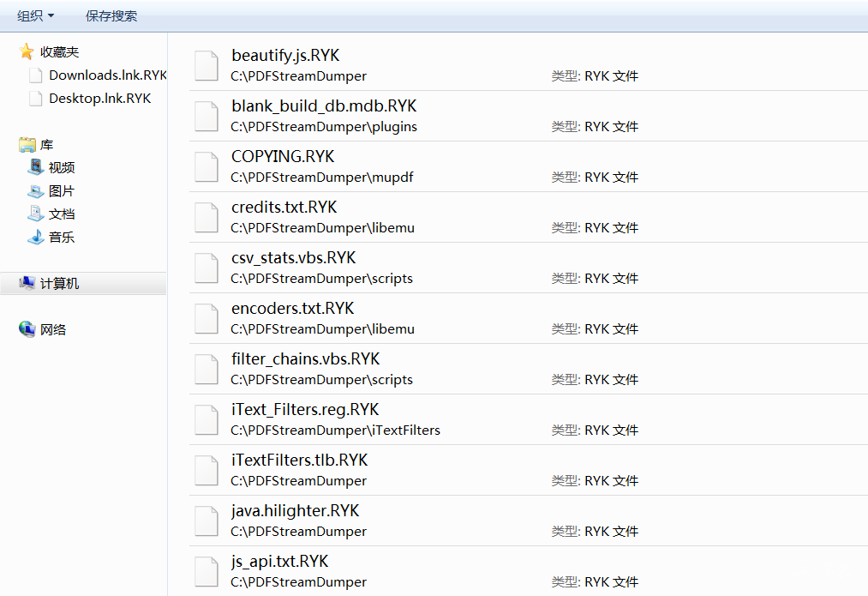
Task: Click the 图片 library icon
Action: pos(35,191)
